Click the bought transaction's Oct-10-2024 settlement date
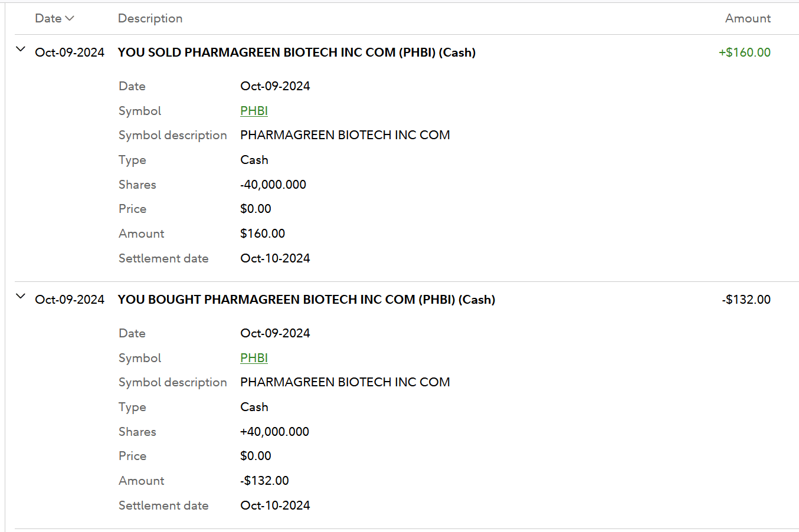Screen dimensions: 799x532 275,505
